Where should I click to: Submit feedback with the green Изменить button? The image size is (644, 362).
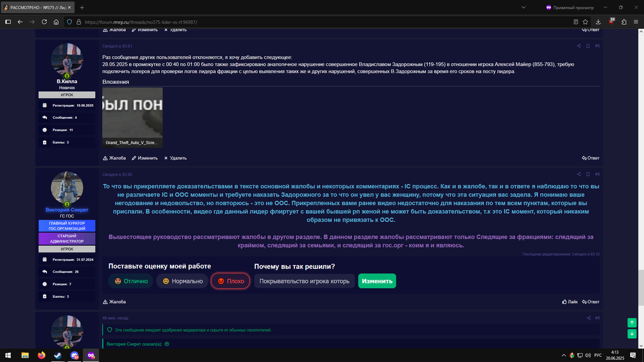click(376, 281)
